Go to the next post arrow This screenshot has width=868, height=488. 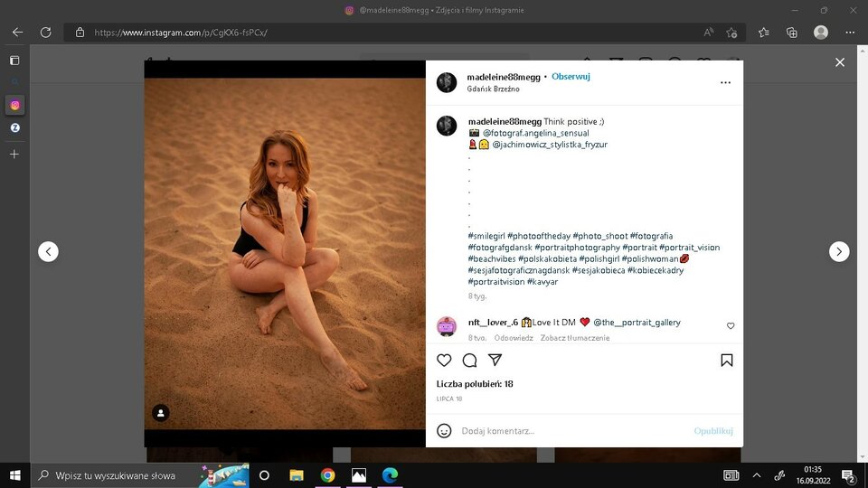839,252
